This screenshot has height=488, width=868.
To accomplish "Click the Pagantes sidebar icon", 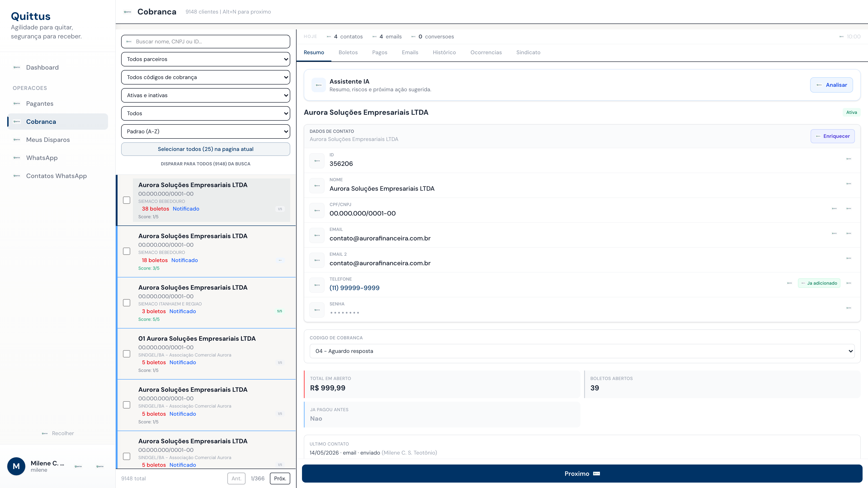I will pyautogui.click(x=17, y=103).
